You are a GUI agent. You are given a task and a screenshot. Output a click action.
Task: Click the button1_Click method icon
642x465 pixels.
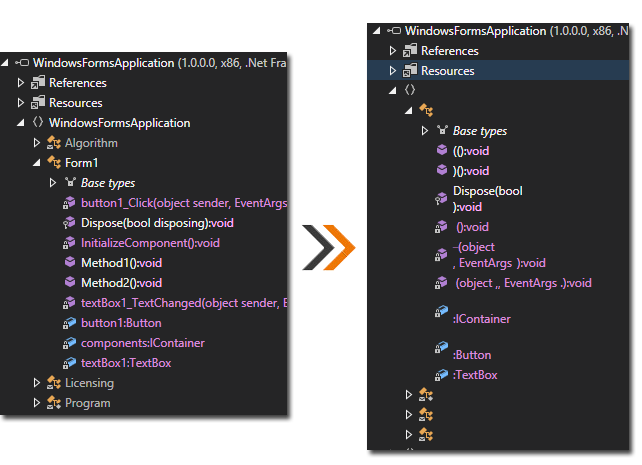[69, 203]
